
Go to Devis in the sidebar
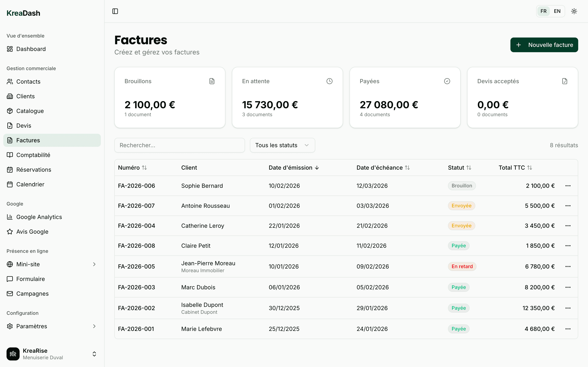[23, 125]
